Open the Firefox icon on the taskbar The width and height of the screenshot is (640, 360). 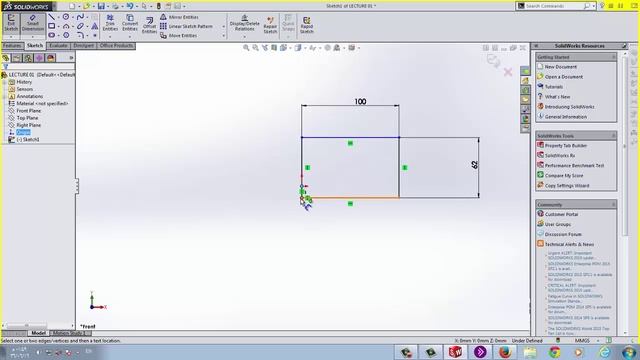click(x=505, y=352)
